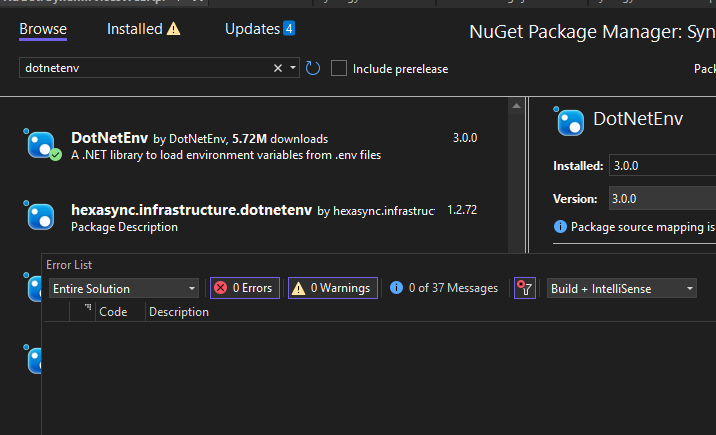Image resolution: width=716 pixels, height=435 pixels.
Task: Click the package source mapping info icon
Action: 560,227
